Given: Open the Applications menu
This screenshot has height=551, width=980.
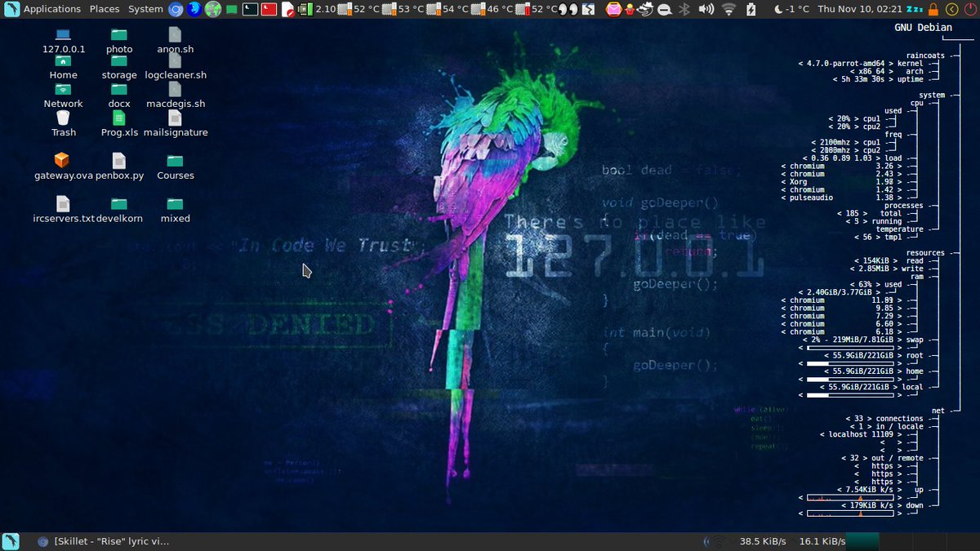Looking at the screenshot, I should [x=52, y=9].
